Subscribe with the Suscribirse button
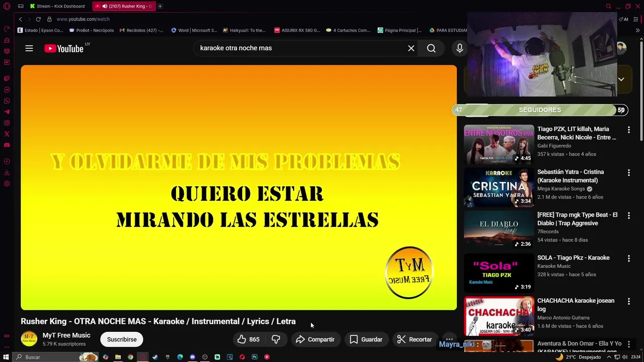This screenshot has height=362, width=644. pos(122,339)
